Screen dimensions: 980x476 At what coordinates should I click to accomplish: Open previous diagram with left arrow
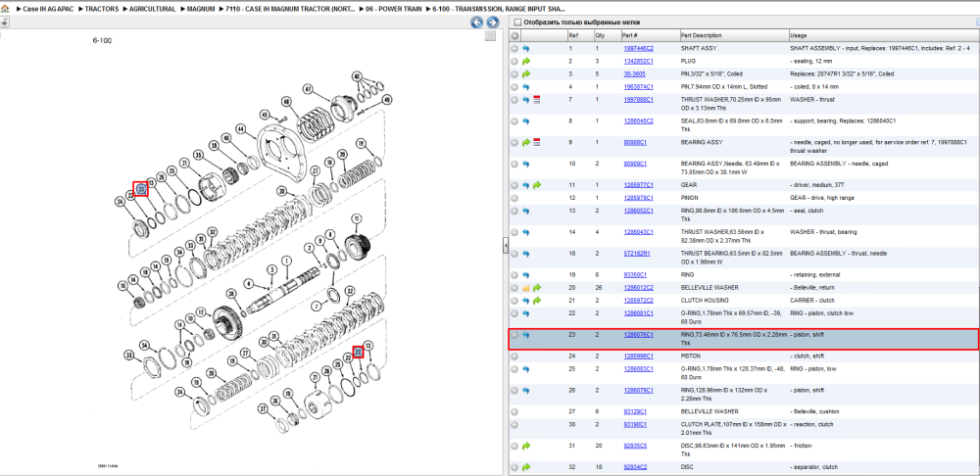[x=477, y=24]
